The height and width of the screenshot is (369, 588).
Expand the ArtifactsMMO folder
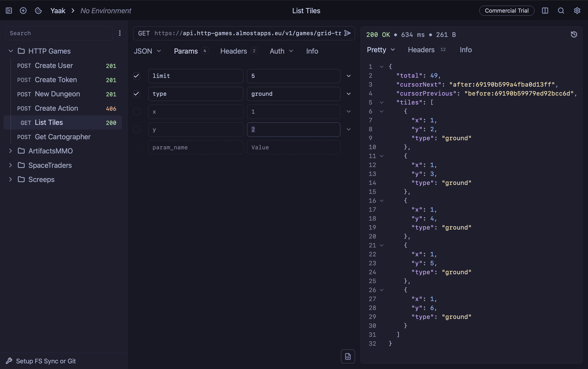pos(10,151)
